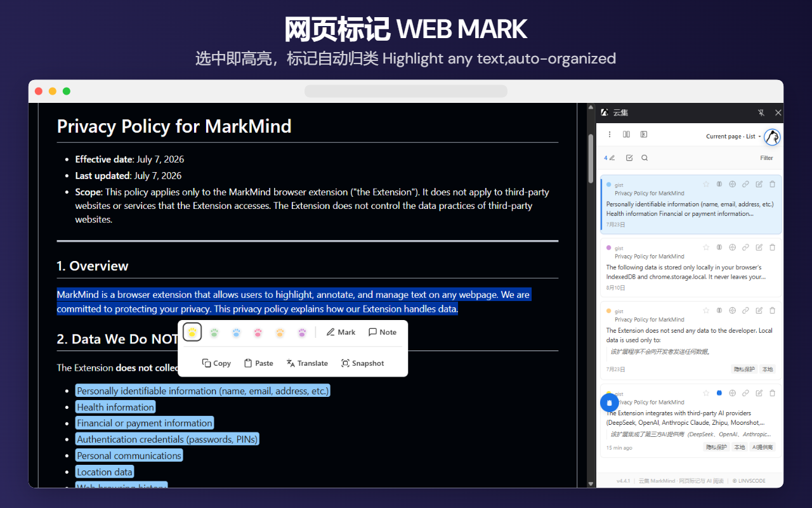Image resolution: width=812 pixels, height=508 pixels.
Task: Delete the 'third-party AI providers' card
Action: [773, 393]
